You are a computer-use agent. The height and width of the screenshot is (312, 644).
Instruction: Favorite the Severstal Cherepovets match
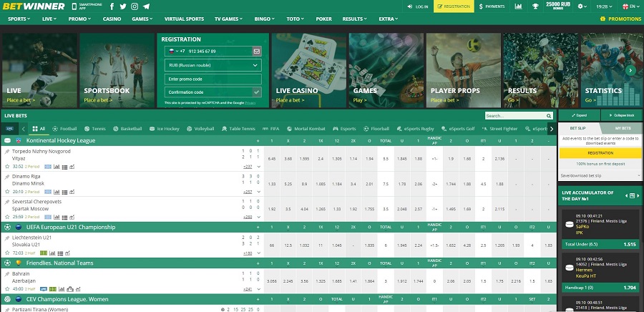(7, 217)
